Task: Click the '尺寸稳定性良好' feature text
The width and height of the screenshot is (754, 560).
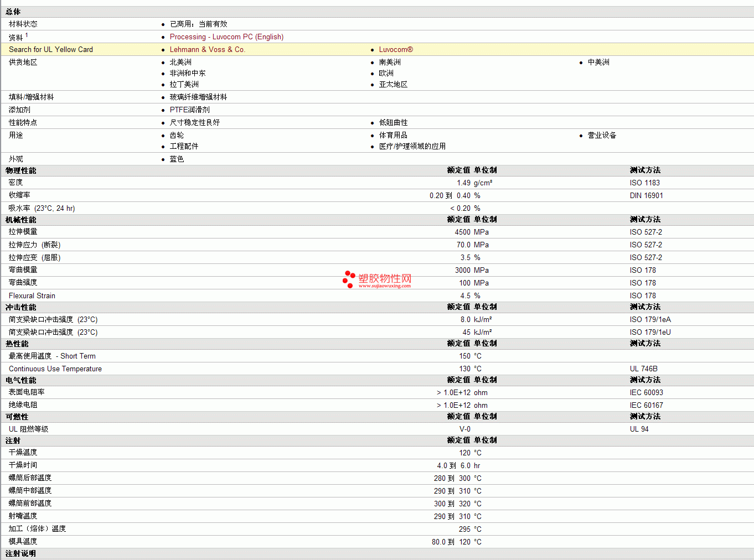Action: click(x=195, y=122)
